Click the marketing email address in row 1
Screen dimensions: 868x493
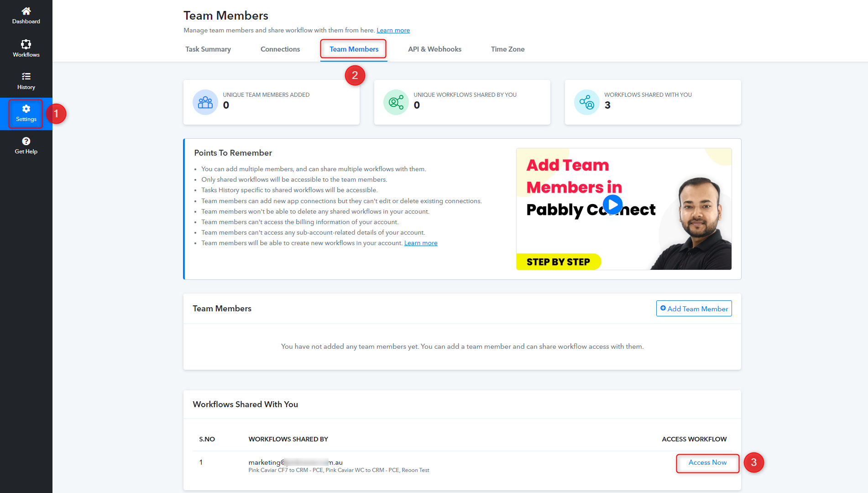(295, 462)
